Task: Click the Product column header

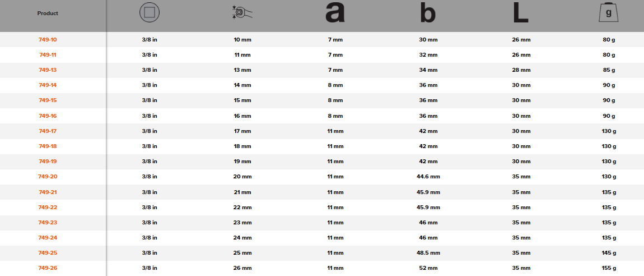Action: coord(48,13)
